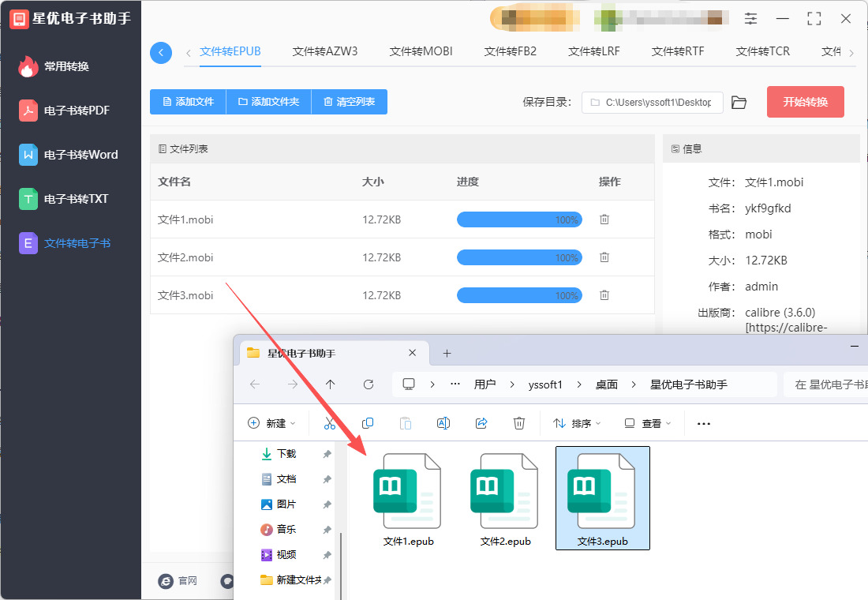The width and height of the screenshot is (868, 600).
Task: Click the Explorer share icon
Action: (x=481, y=423)
